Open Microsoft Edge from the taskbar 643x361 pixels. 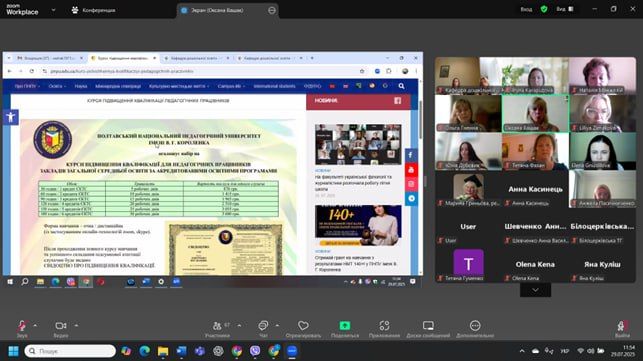coord(144,351)
